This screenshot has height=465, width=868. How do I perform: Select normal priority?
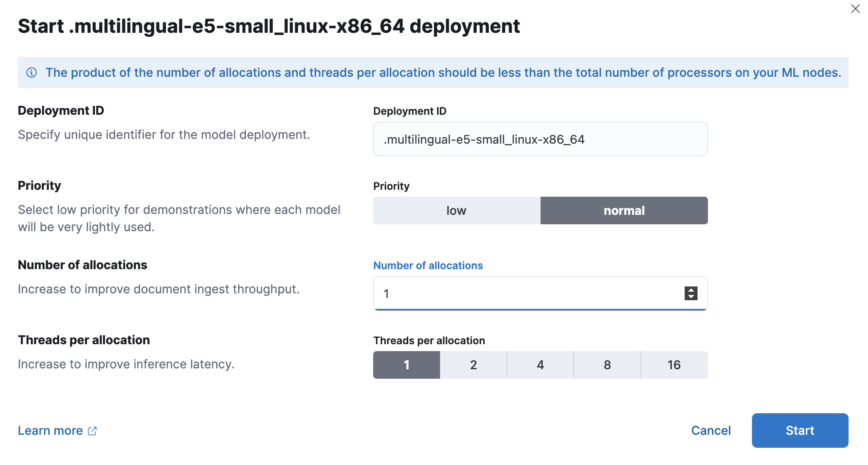pyautogui.click(x=624, y=211)
